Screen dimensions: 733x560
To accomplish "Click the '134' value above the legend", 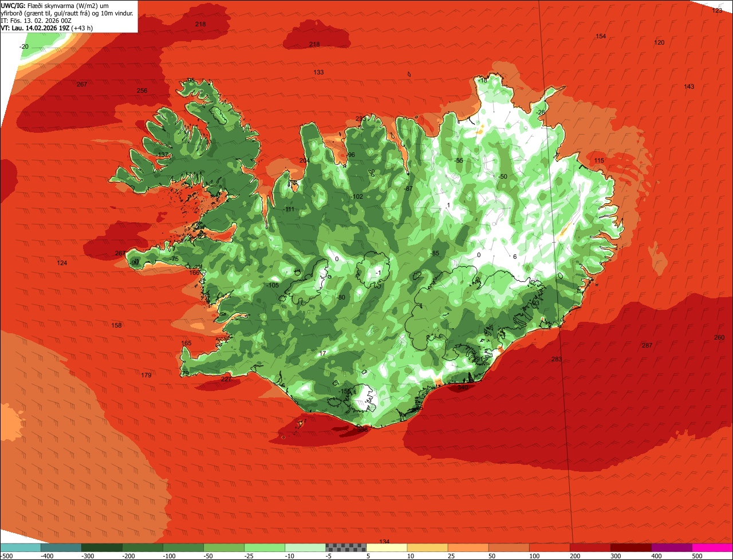I will click(384, 541).
